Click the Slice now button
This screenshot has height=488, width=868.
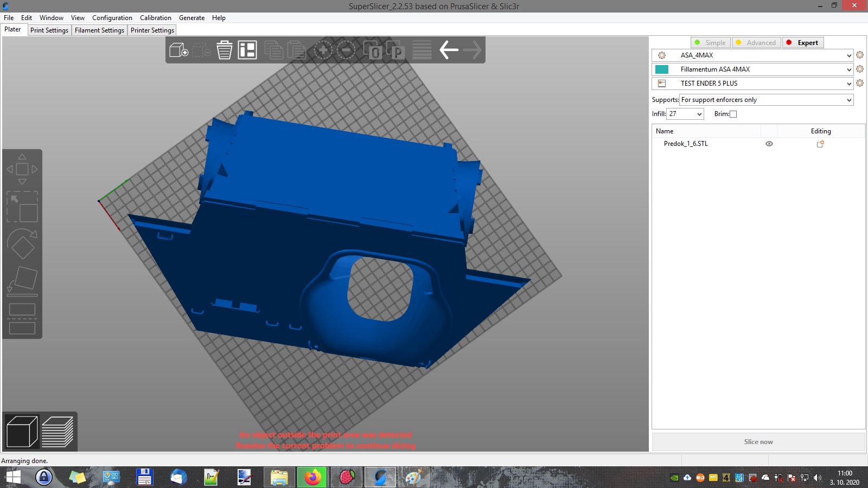point(758,442)
